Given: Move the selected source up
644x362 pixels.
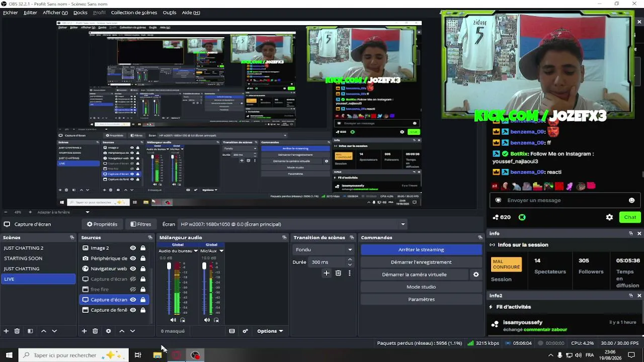Looking at the screenshot, I should [x=122, y=331].
